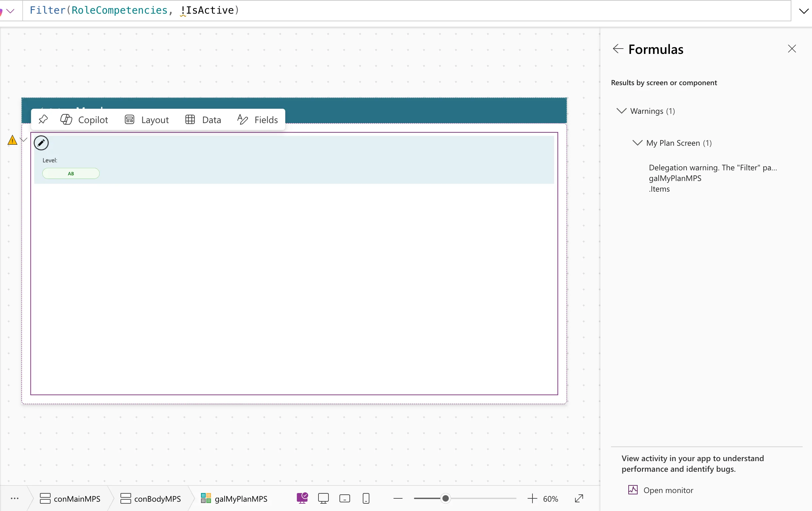
Task: Open monitor link in Formulas panel
Action: [x=661, y=490]
